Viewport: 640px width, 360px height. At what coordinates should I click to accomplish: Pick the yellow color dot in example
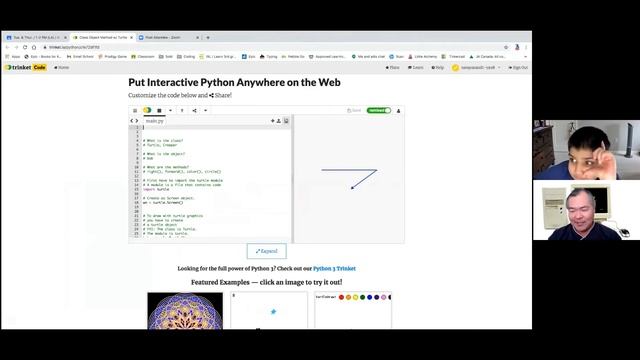[356, 297]
